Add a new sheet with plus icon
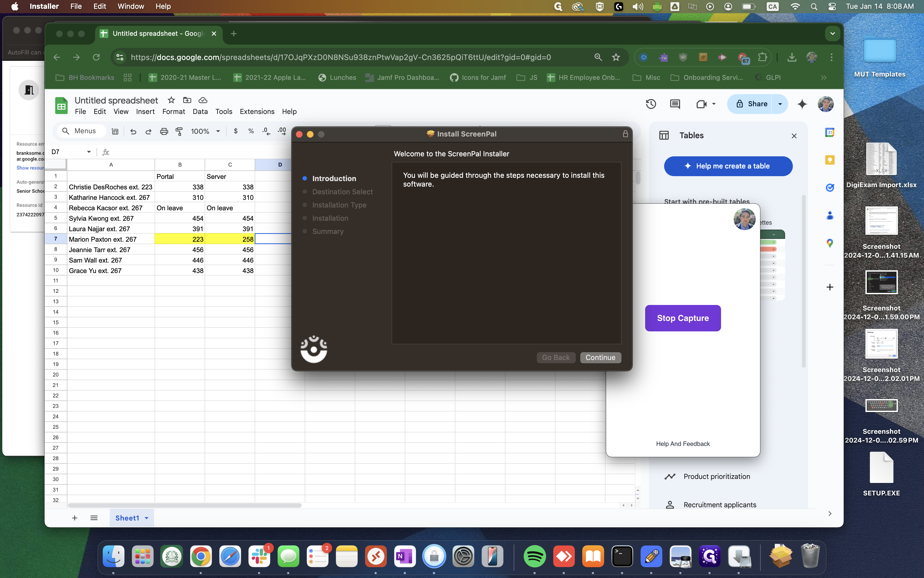The width and height of the screenshot is (924, 578). pos(75,518)
